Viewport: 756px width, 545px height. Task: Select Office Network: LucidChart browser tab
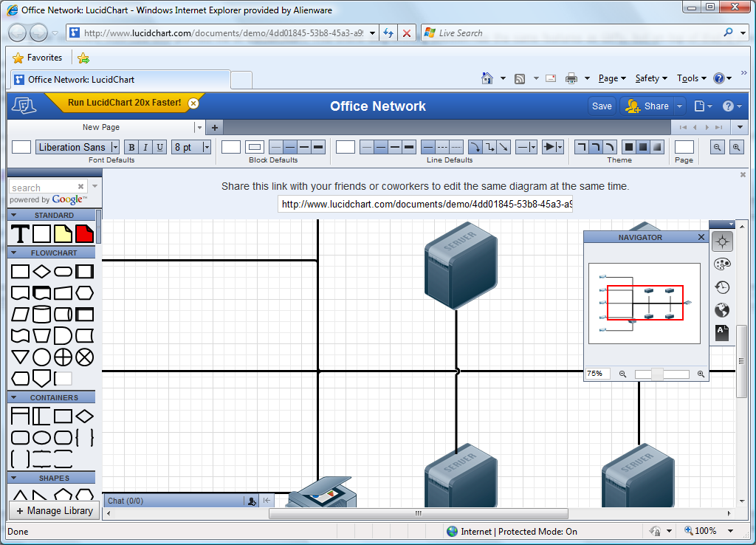pyautogui.click(x=120, y=80)
